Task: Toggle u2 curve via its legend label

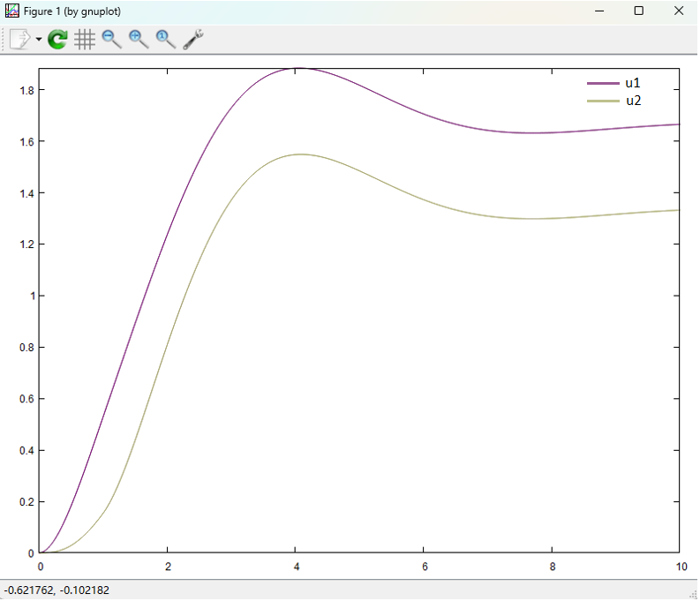Action: (633, 101)
